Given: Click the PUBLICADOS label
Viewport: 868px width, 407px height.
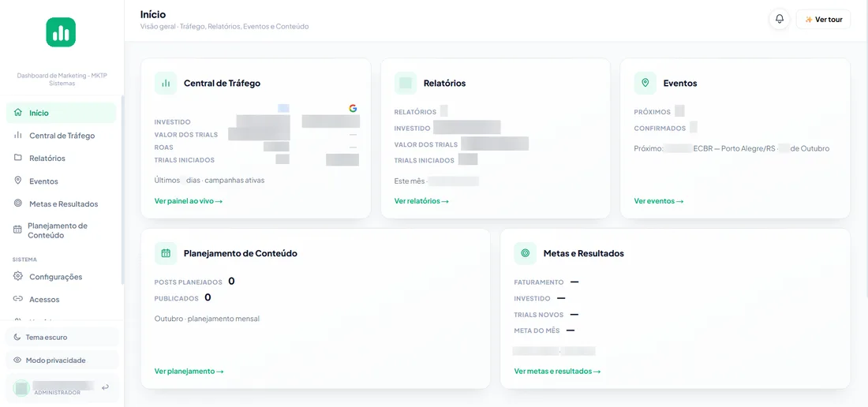Looking at the screenshot, I should coord(177,299).
